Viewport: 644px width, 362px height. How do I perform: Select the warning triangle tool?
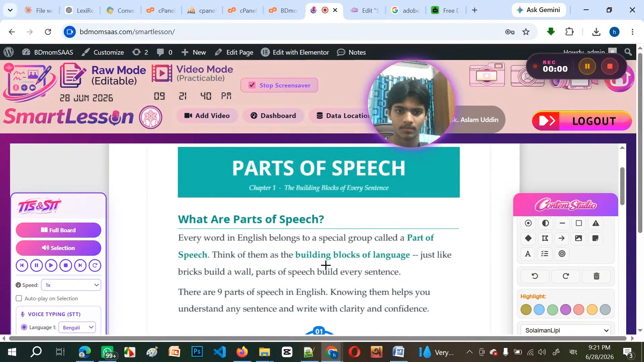(596, 223)
